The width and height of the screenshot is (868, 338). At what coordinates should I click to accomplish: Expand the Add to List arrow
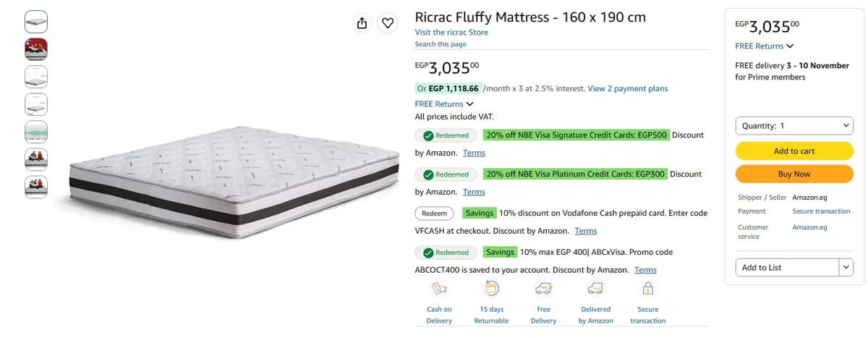pos(846,268)
